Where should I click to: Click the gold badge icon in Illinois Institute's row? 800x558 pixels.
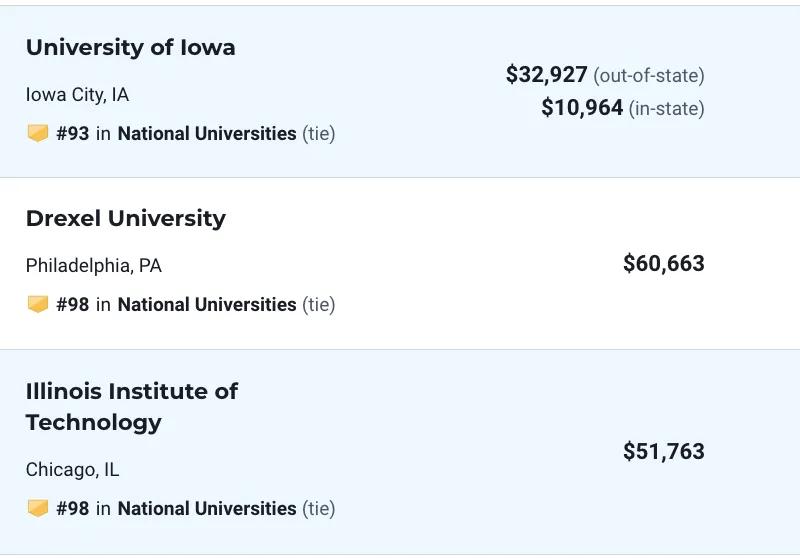pyautogui.click(x=38, y=508)
